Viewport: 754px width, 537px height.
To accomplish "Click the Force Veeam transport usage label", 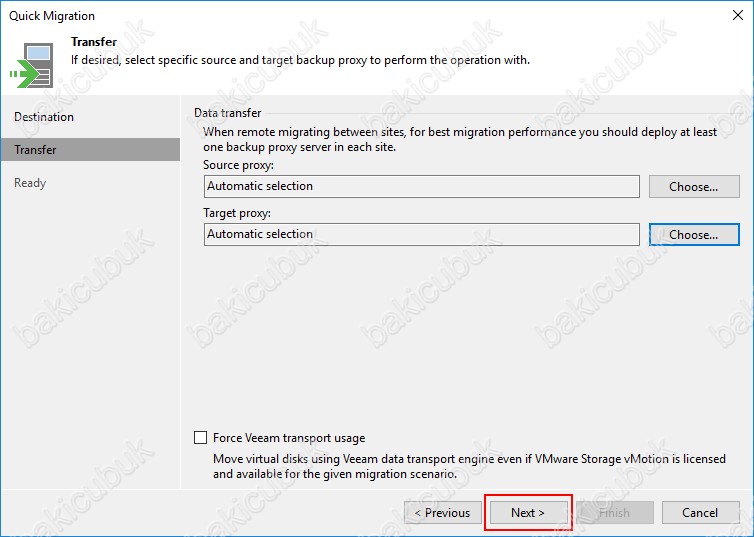I will 289,438.
